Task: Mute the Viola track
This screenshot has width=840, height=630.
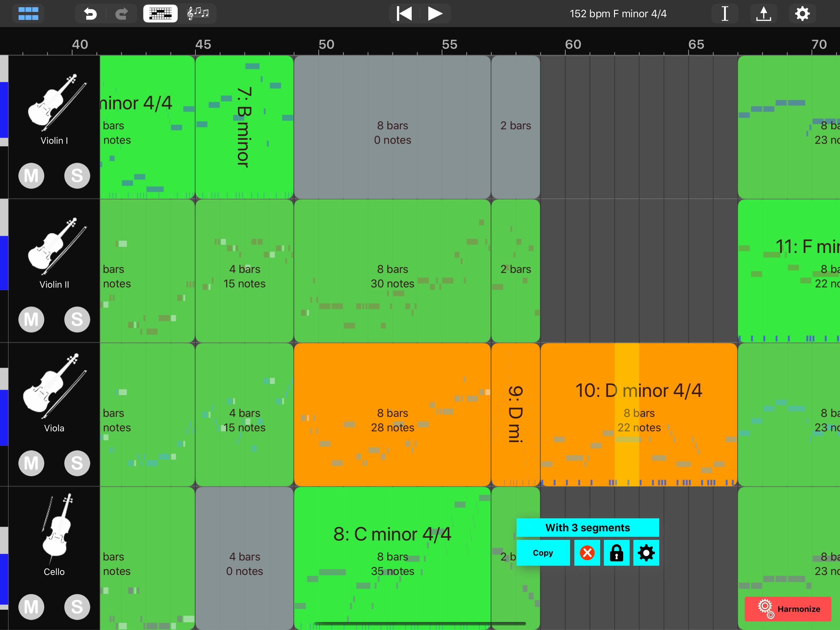Action: pyautogui.click(x=31, y=463)
